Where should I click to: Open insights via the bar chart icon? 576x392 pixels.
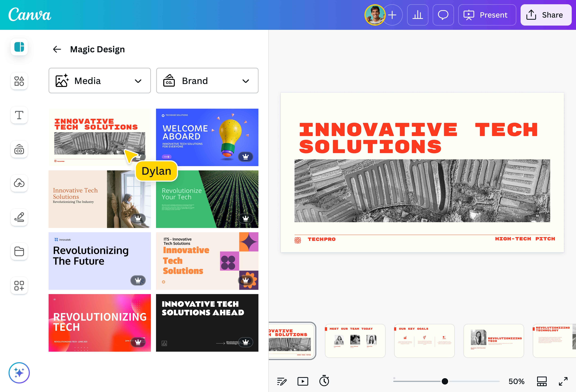click(418, 15)
